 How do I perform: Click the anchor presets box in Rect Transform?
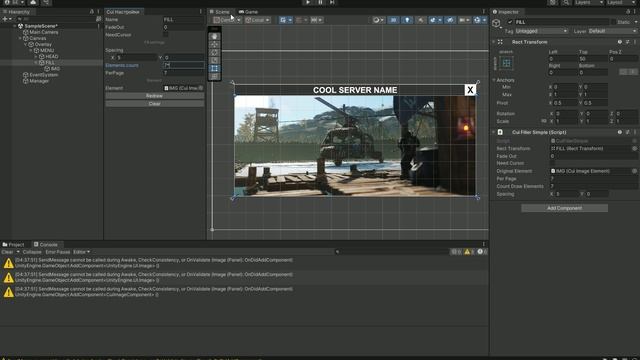click(506, 63)
